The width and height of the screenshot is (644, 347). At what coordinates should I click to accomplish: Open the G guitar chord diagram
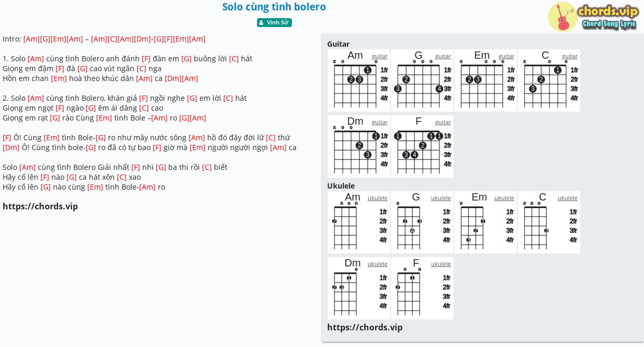[x=422, y=81]
